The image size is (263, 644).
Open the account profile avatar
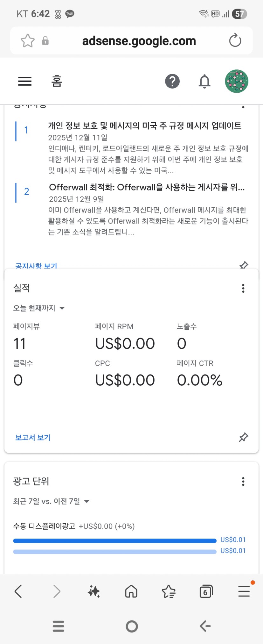(236, 81)
